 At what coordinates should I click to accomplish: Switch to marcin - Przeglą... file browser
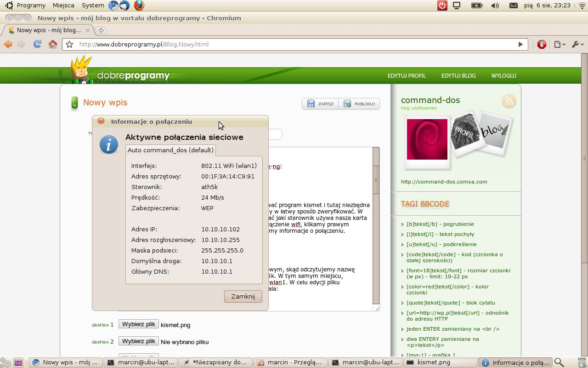click(x=291, y=362)
